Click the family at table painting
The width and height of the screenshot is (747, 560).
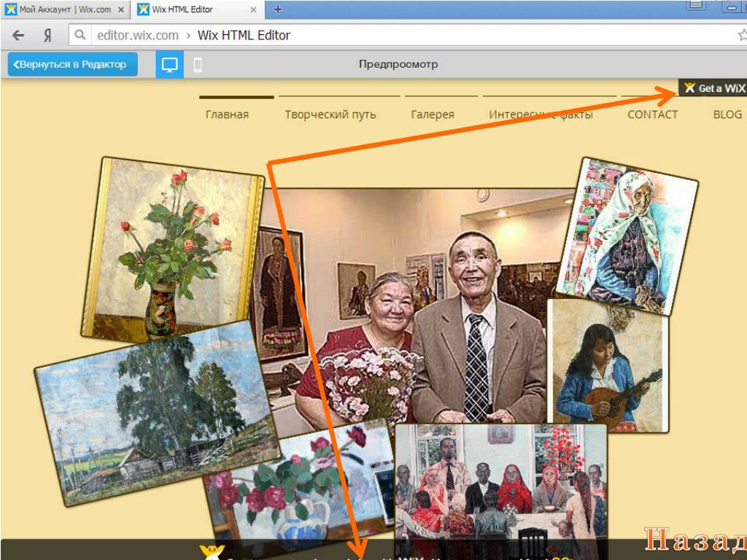[x=500, y=482]
